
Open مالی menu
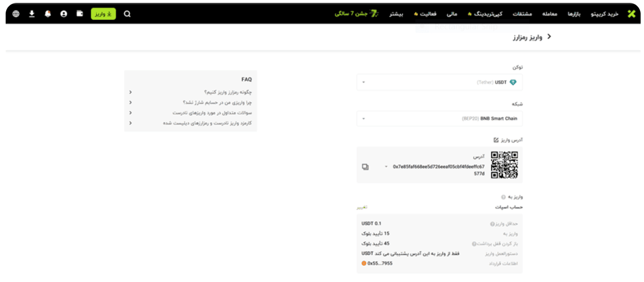[x=452, y=14]
